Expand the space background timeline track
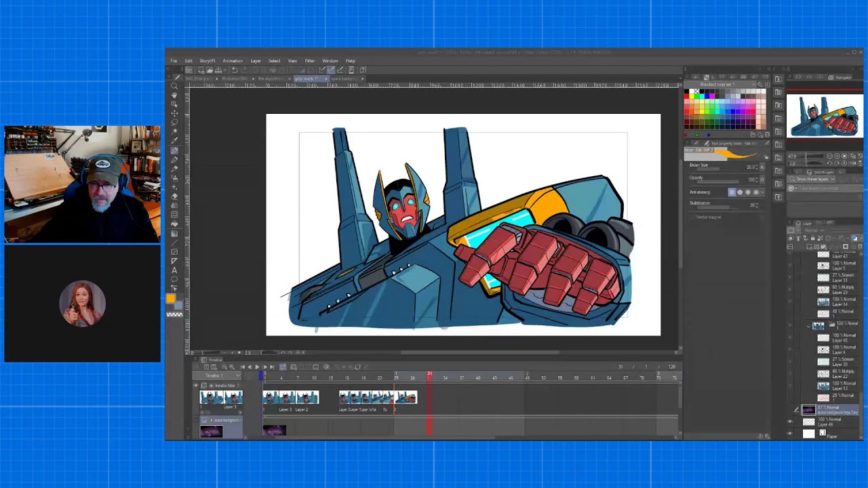 [x=212, y=420]
